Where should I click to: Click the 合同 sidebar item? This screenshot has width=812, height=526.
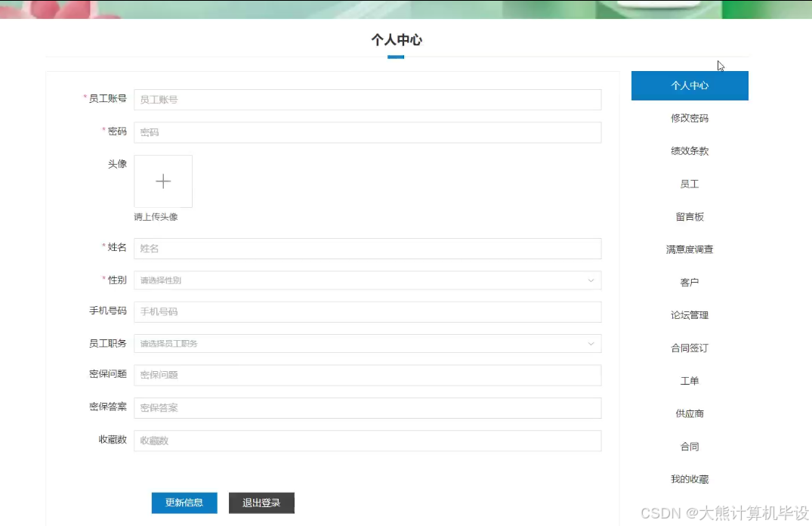(x=690, y=446)
